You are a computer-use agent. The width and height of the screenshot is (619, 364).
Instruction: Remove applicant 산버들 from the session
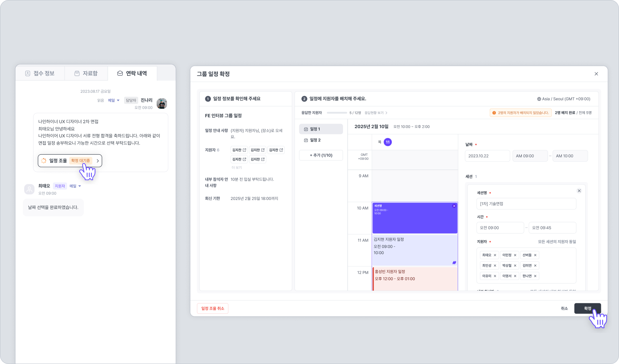pos(535,255)
